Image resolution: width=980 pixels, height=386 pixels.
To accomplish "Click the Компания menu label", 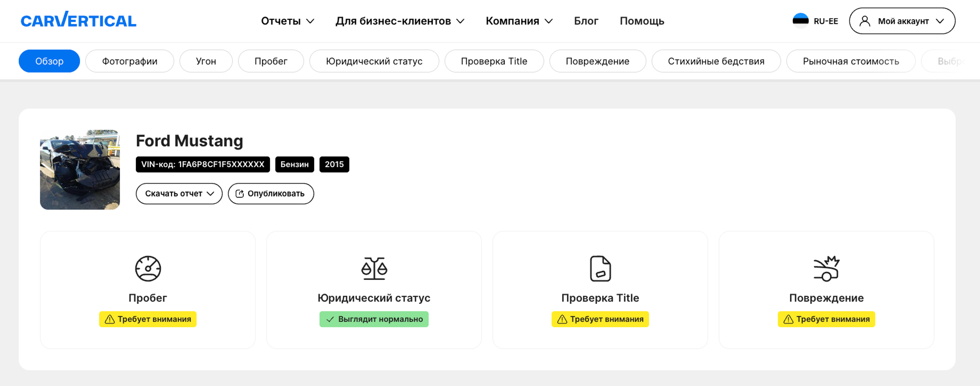I will tap(512, 21).
